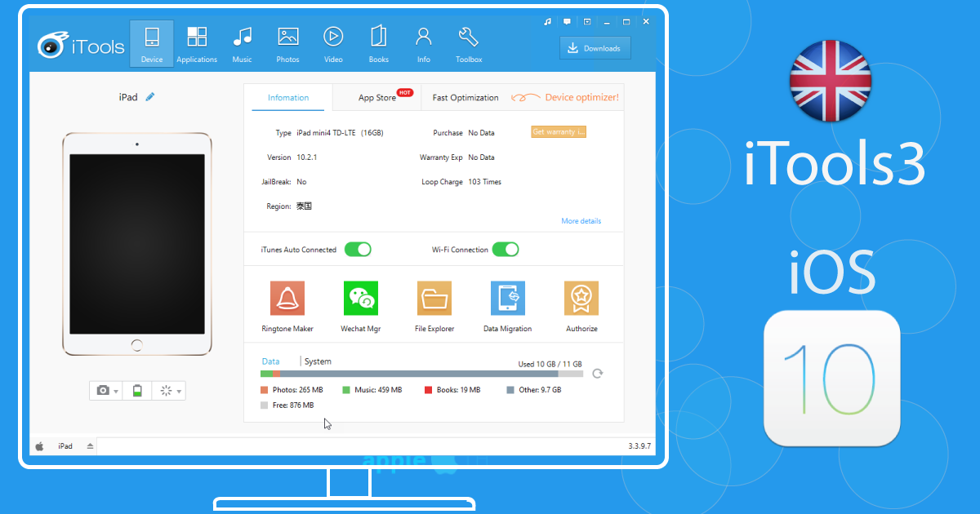Click the spinner restart icon below iPad
980x514 pixels.
[166, 391]
